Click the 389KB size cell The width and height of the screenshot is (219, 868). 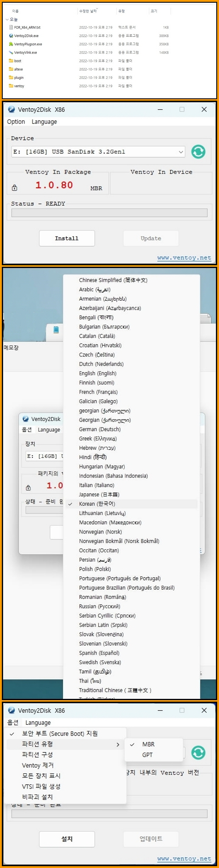(x=164, y=36)
